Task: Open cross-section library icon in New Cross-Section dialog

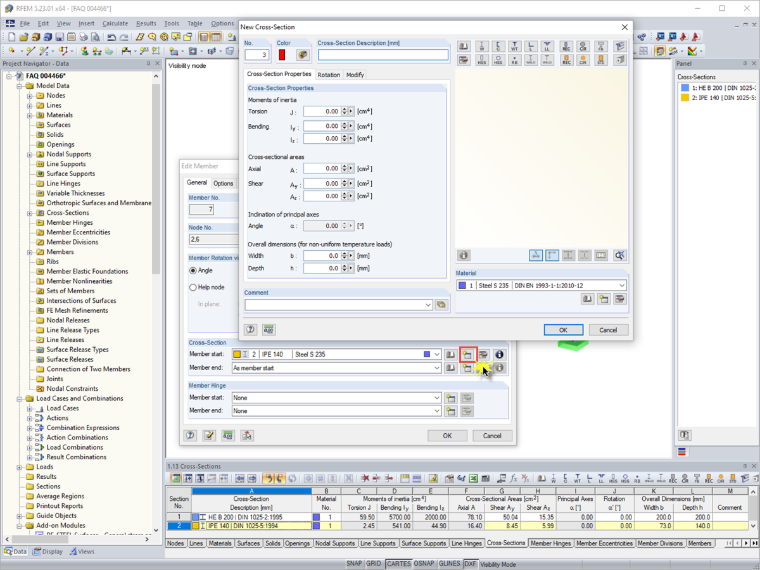Action: (x=464, y=47)
